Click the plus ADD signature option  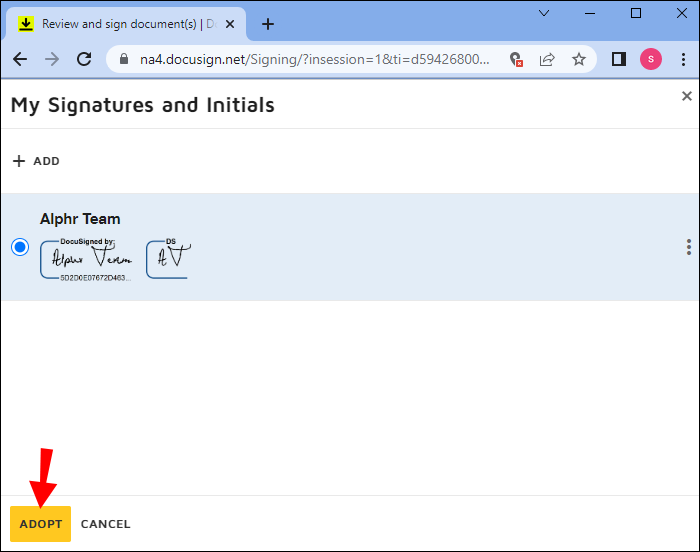(36, 161)
